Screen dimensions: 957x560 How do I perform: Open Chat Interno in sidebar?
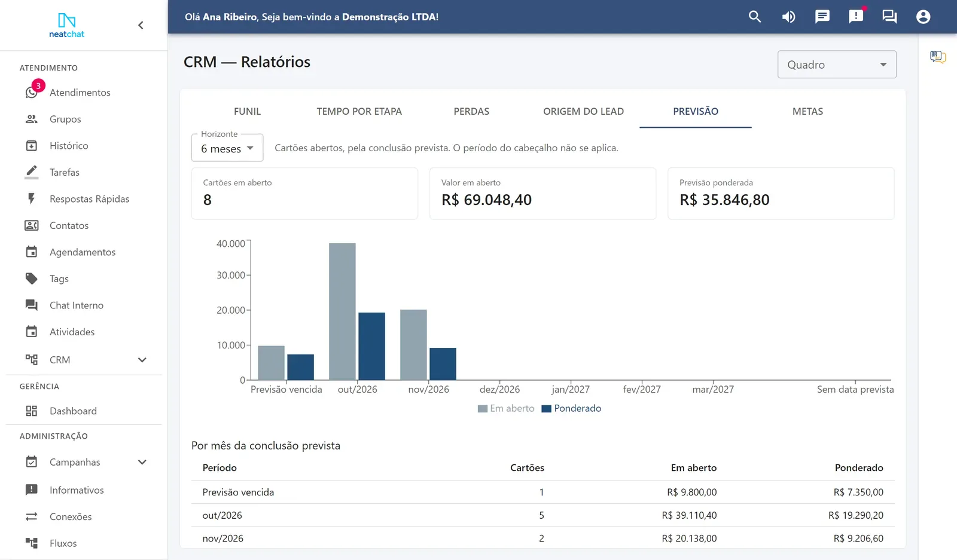84,305
